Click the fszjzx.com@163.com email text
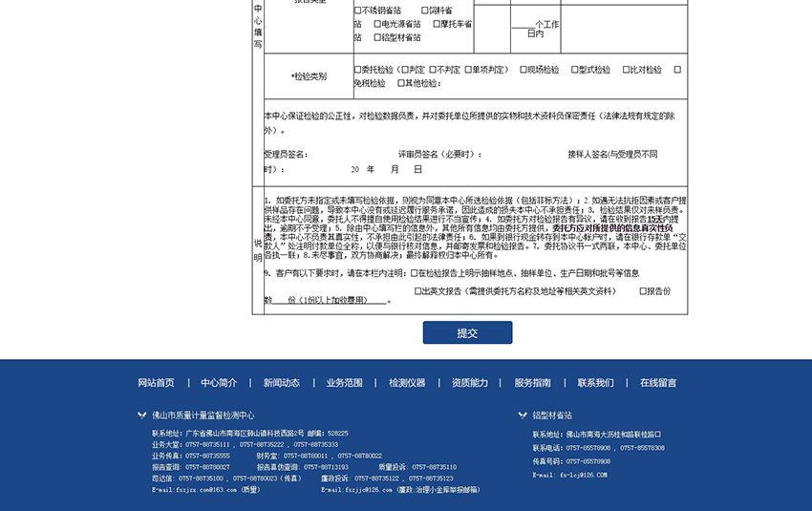Viewport: 812px width, 511px height. 205,490
